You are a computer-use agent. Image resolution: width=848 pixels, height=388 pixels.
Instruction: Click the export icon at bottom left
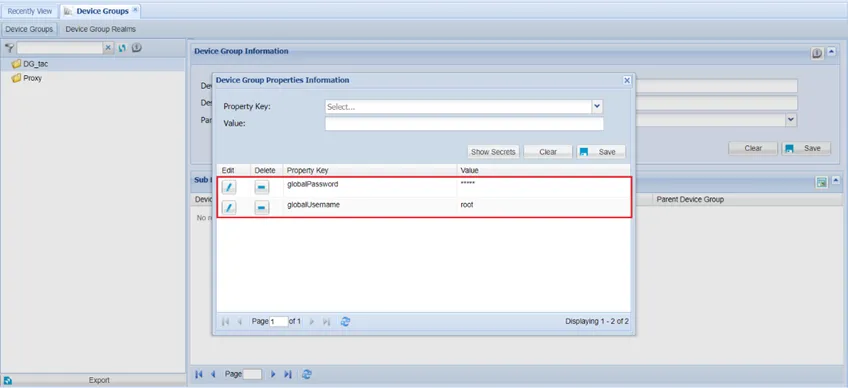click(x=8, y=381)
